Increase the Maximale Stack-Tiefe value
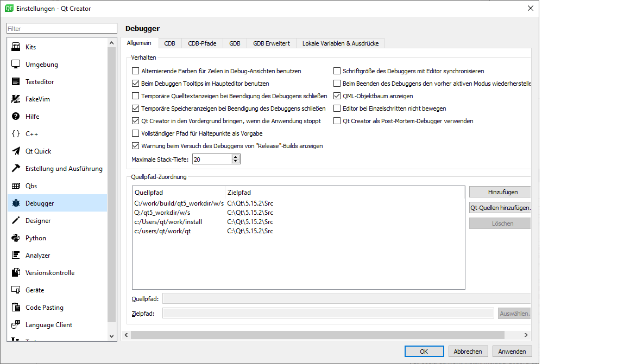Screen dimensions: 624x364 pos(236,157)
